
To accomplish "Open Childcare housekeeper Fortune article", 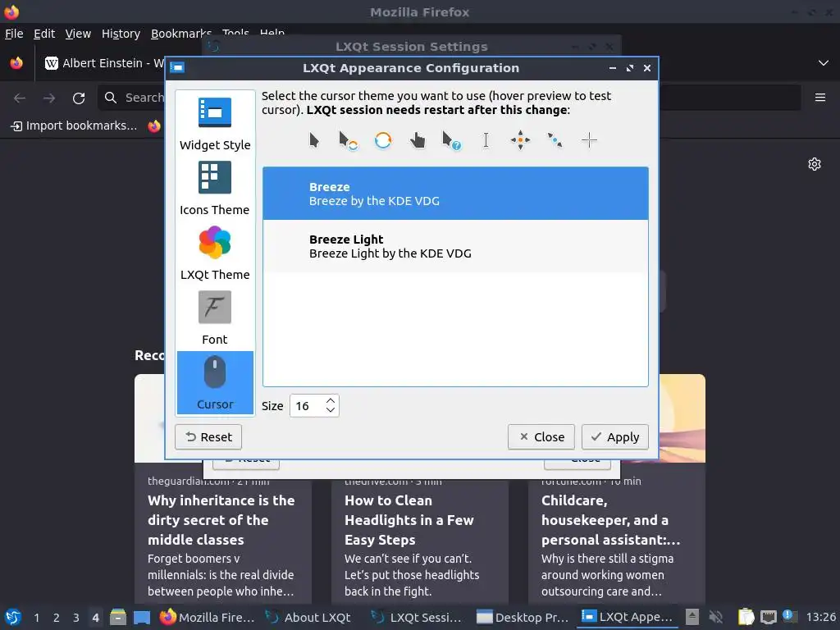I will click(x=610, y=519).
